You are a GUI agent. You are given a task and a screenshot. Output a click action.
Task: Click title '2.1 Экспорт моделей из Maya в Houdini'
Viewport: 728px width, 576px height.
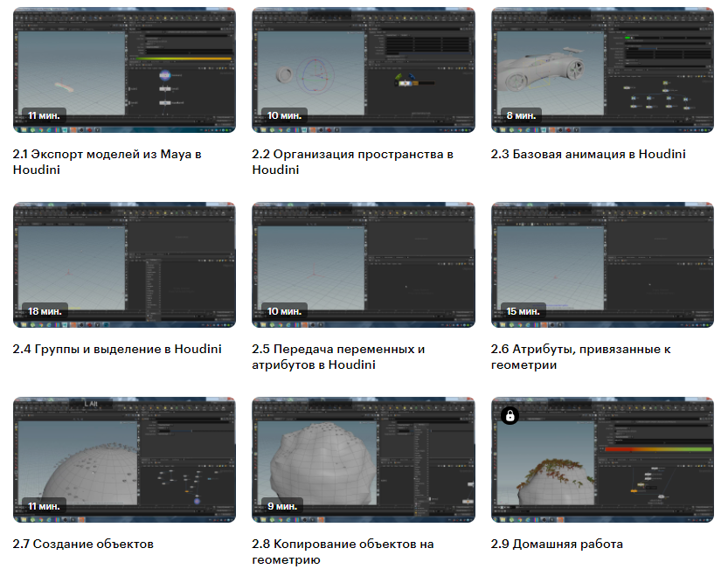[107, 162]
